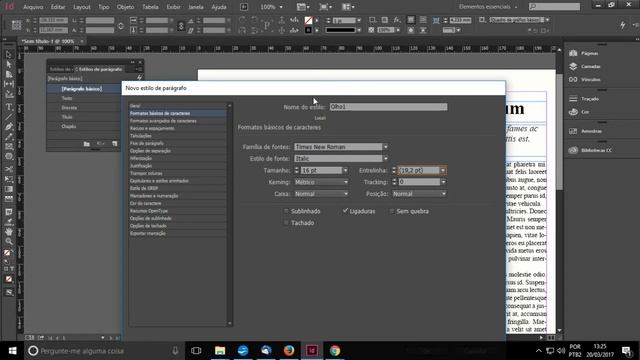Click the stroke color black swatch
The image size is (640, 360).
tap(308, 30)
